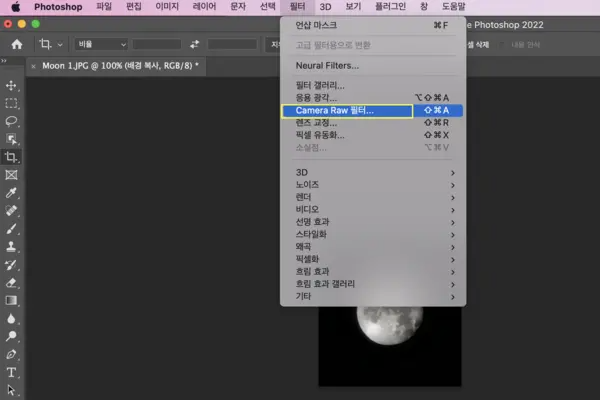Screen dimensions: 600x400
Task: Choose 언샵 마스크 last filter
Action: (x=373, y=25)
